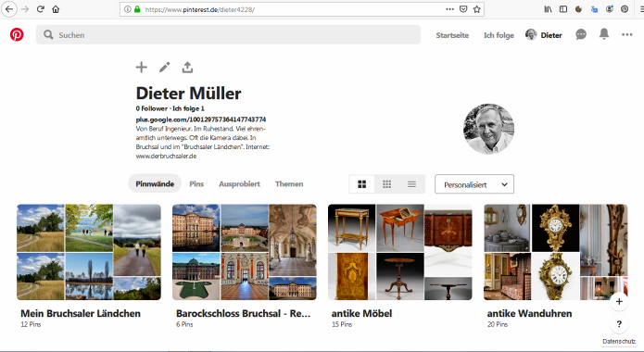
Task: Reload the page with the refresh icon
Action: tap(40, 9)
